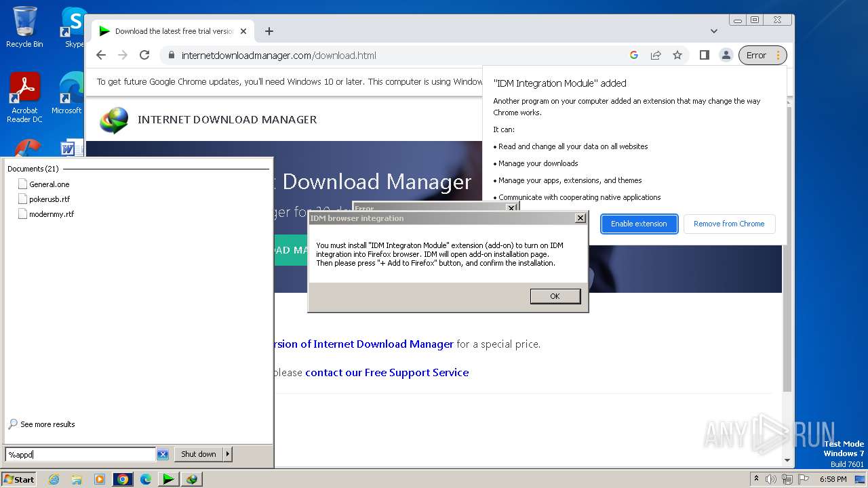Click the Google icon in address bar
This screenshot has width=868, height=488.
634,56
